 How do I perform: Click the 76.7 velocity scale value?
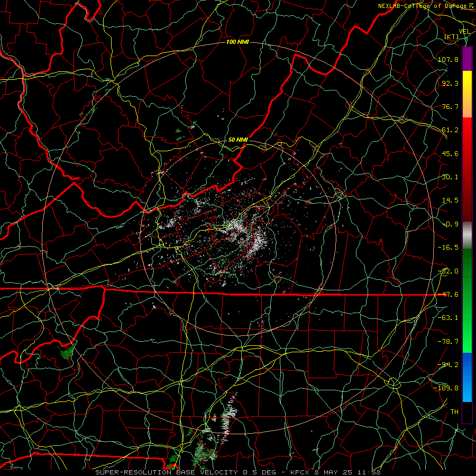450,106
